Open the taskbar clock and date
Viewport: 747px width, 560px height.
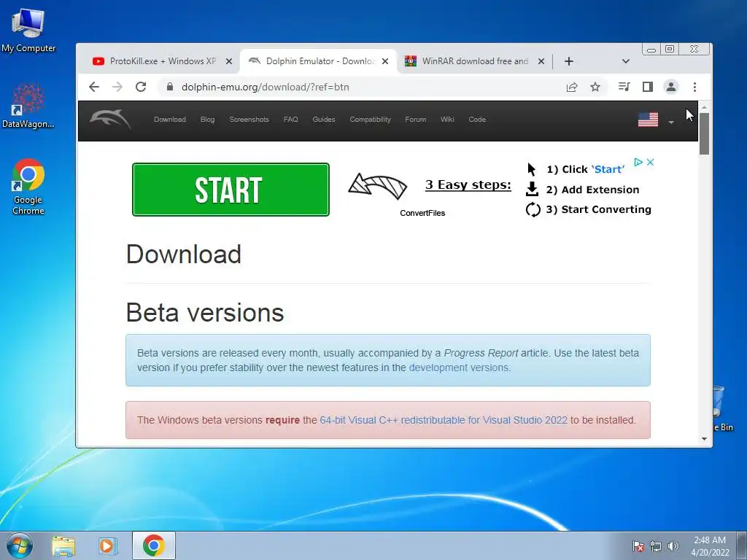click(710, 546)
